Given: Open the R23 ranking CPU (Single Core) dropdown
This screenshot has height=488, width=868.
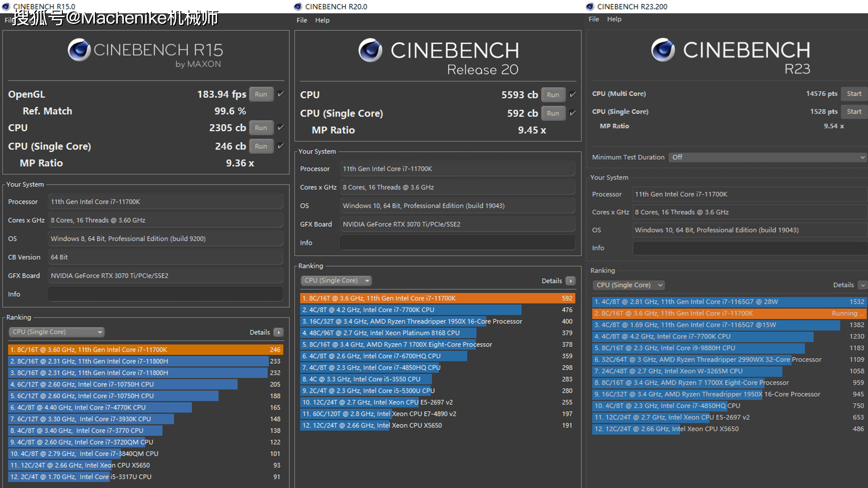Looking at the screenshot, I should click(629, 285).
